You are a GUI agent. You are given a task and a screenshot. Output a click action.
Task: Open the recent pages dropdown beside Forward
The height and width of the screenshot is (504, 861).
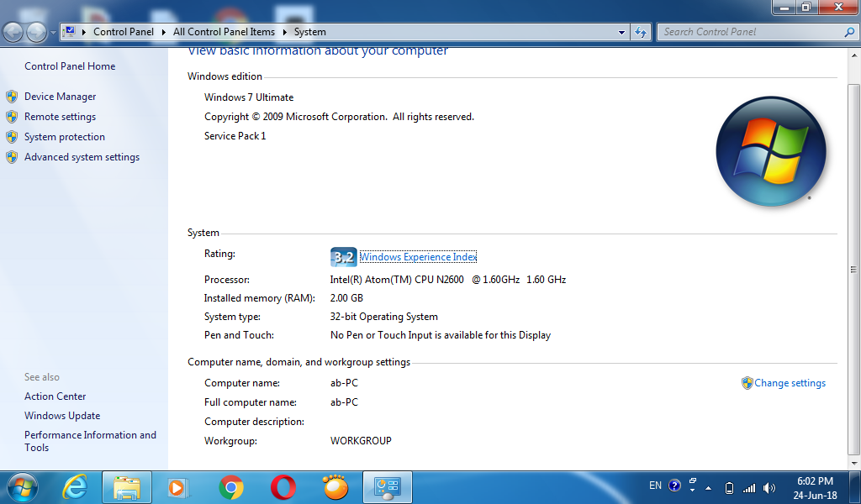click(x=53, y=33)
